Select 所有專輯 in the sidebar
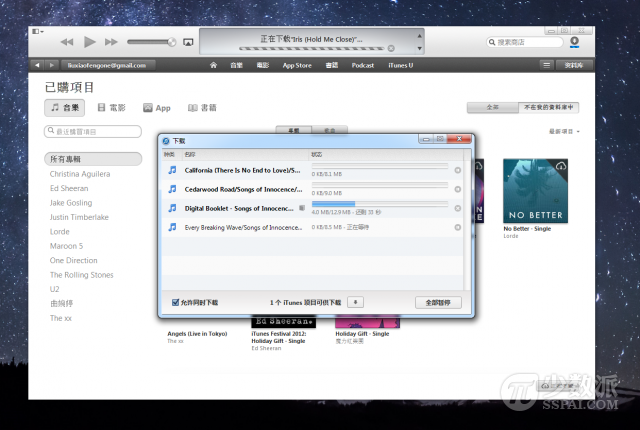The image size is (640, 430). [x=93, y=159]
